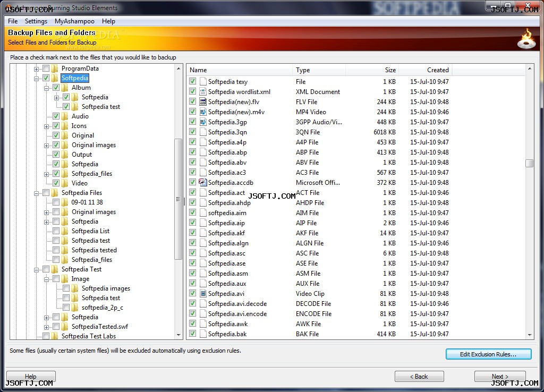Click the FLV file icon of Softpedia(new).flv
Screen dimensions: 544x392
(203, 101)
